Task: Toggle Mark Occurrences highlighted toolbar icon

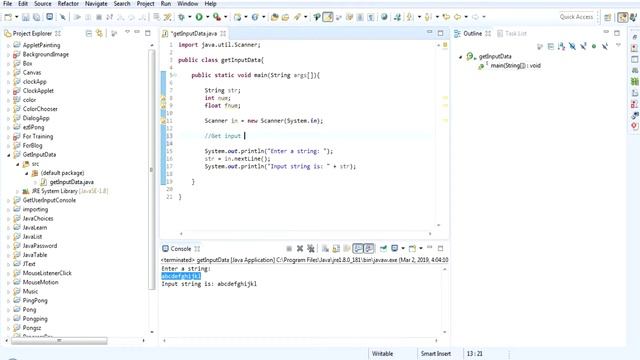Action: point(328,17)
